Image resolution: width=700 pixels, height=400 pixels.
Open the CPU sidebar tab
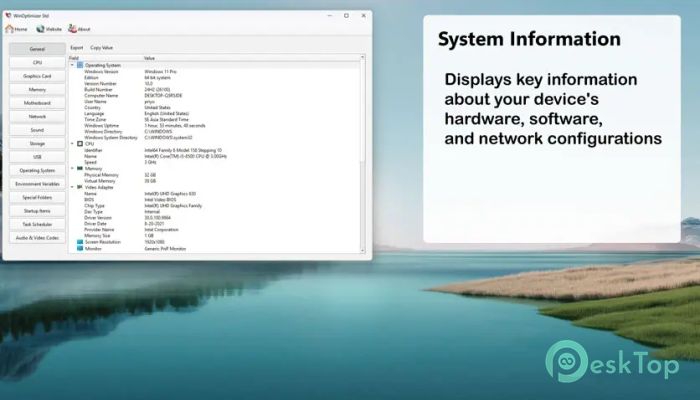click(x=38, y=62)
